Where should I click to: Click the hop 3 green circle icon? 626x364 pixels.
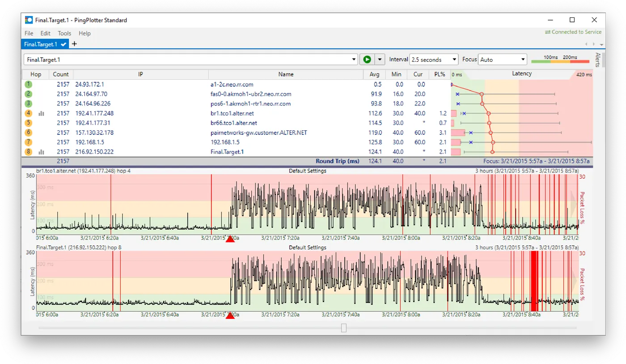[29, 104]
